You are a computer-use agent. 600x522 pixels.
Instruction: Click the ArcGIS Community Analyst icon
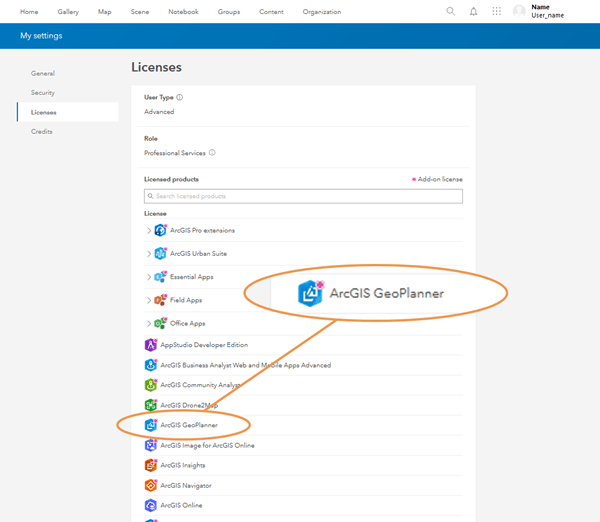click(x=151, y=385)
